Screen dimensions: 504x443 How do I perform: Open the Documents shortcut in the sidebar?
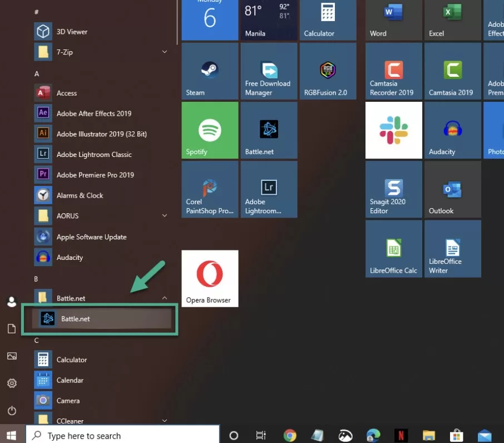click(12, 328)
